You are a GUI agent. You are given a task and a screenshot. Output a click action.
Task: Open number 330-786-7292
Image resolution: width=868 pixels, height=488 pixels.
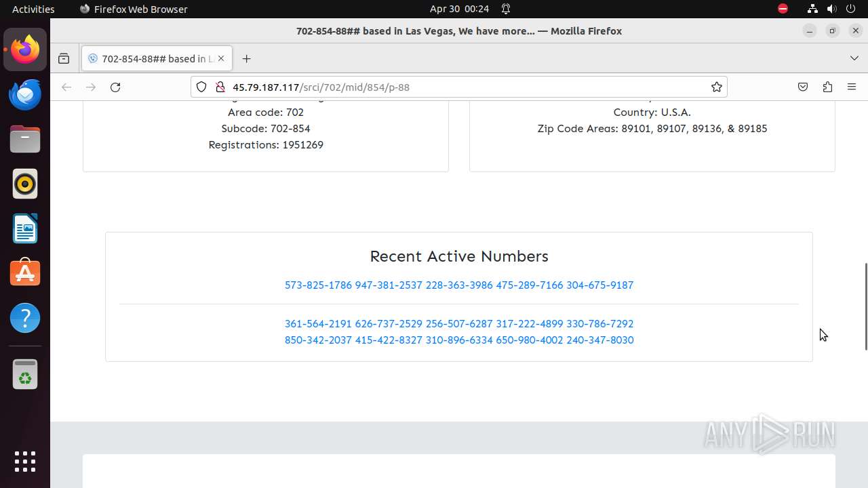tap(600, 324)
